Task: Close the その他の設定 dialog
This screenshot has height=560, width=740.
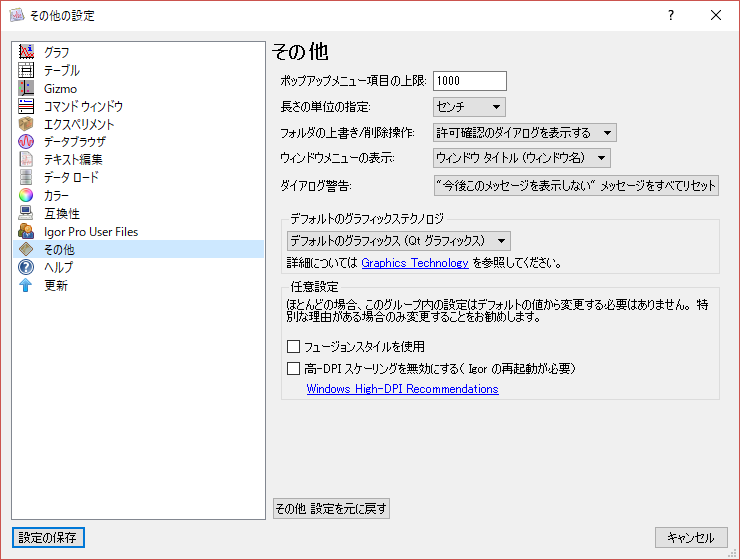Action: tap(716, 15)
